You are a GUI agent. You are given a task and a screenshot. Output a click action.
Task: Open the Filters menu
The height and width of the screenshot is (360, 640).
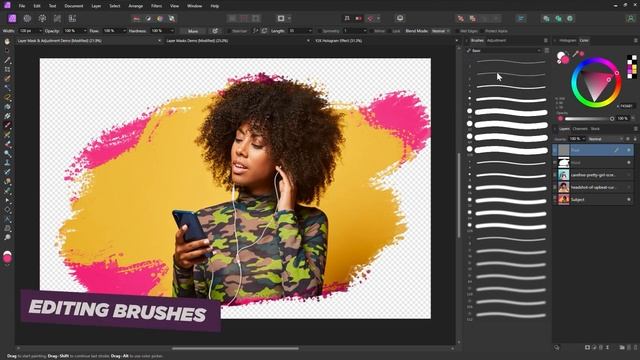pos(156,6)
